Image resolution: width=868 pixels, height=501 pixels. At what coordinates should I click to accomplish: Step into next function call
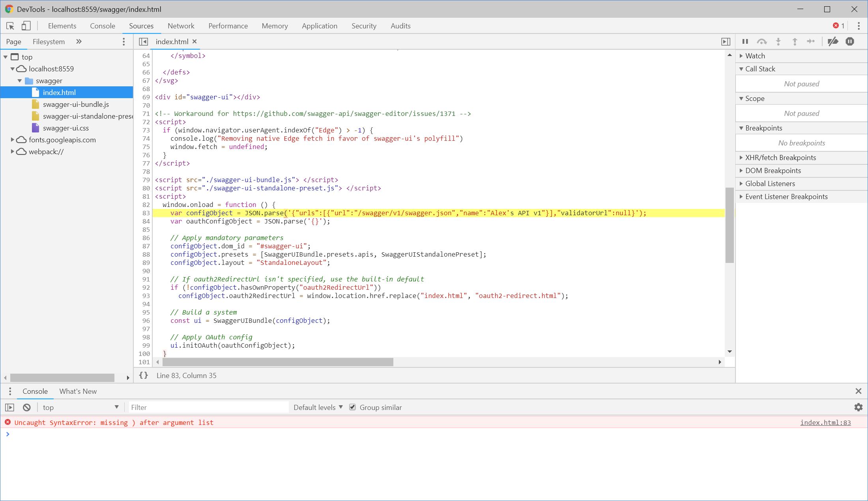point(778,41)
